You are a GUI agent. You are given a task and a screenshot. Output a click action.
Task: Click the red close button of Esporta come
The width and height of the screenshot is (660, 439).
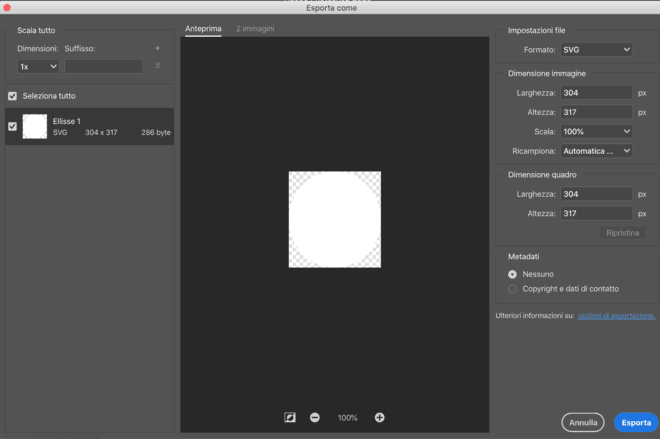pos(7,8)
